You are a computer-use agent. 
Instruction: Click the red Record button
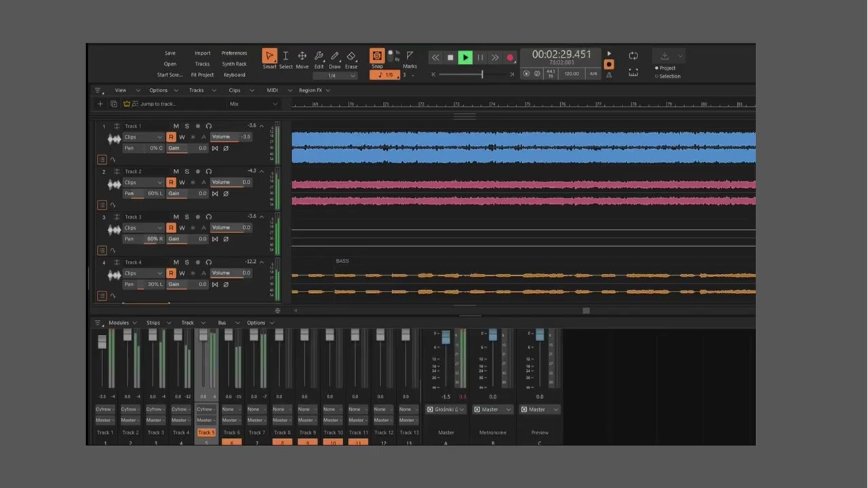click(510, 58)
